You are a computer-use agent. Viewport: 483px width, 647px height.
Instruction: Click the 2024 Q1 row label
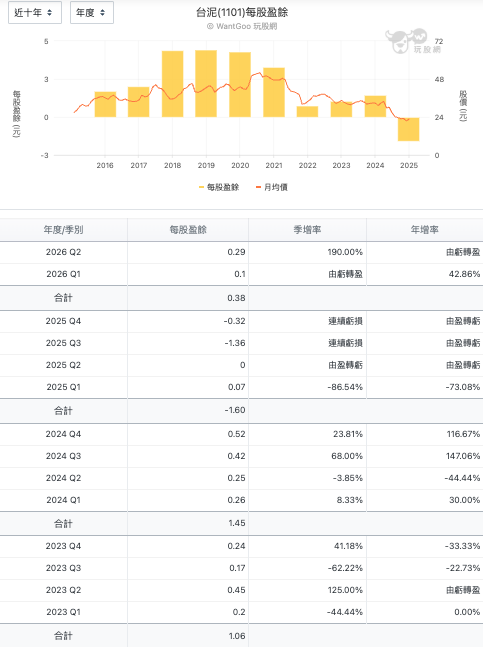(64, 500)
